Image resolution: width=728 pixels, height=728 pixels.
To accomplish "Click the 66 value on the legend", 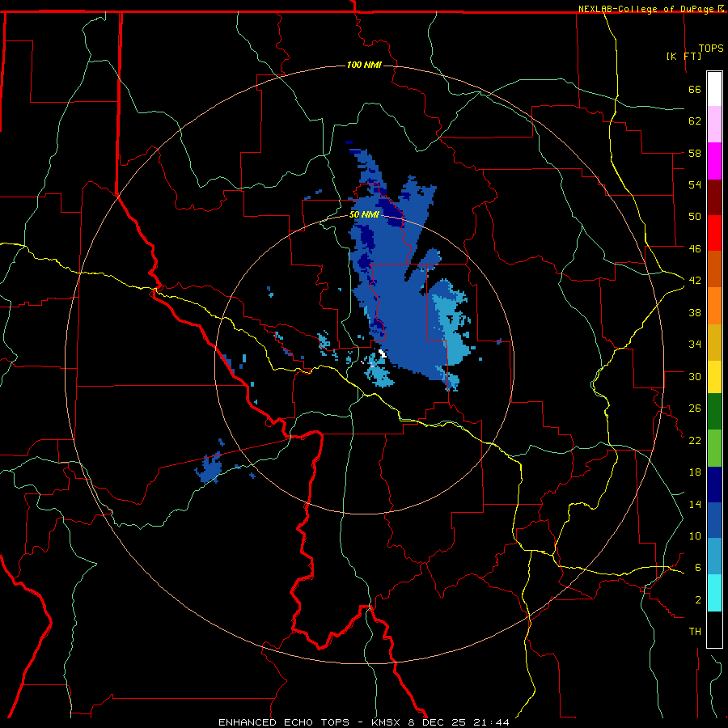I will 695,89.
